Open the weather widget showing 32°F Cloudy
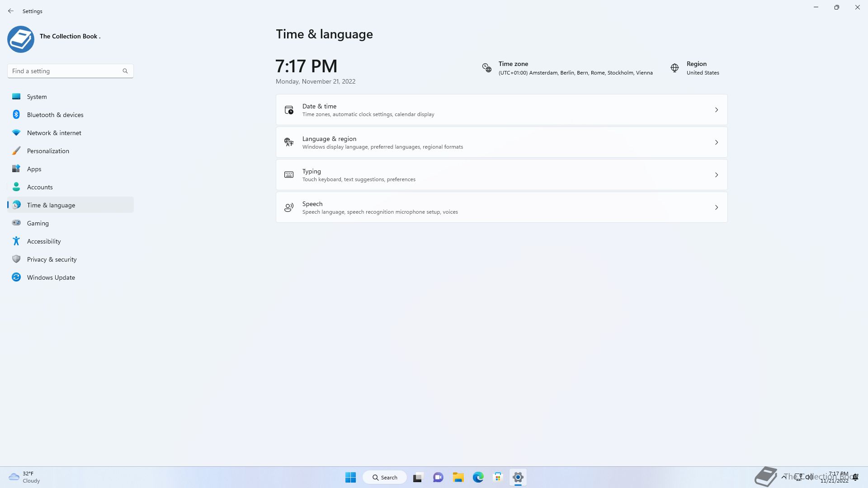The height and width of the screenshot is (488, 868). (25, 477)
